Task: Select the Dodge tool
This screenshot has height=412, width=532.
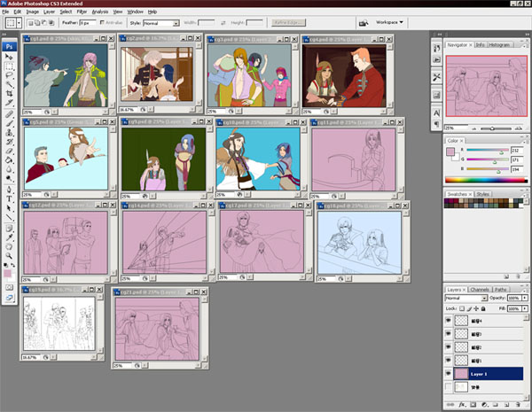Action: (x=9, y=178)
